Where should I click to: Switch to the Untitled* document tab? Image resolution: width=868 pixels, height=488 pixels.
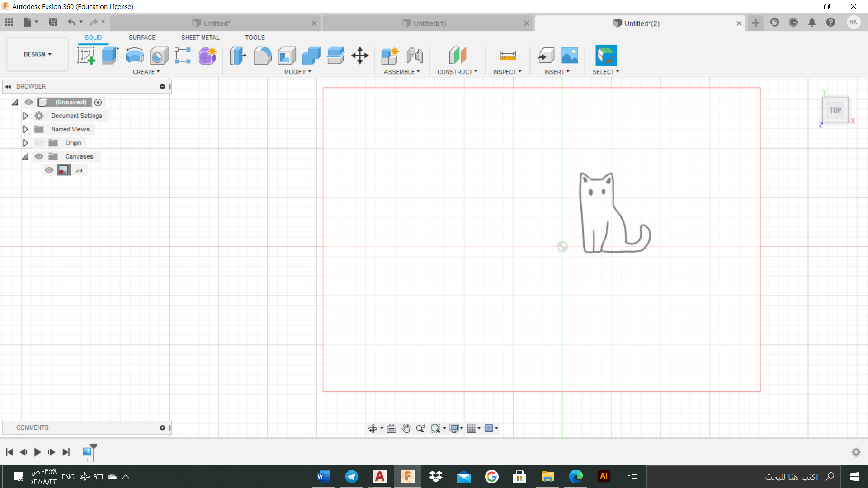tap(216, 23)
